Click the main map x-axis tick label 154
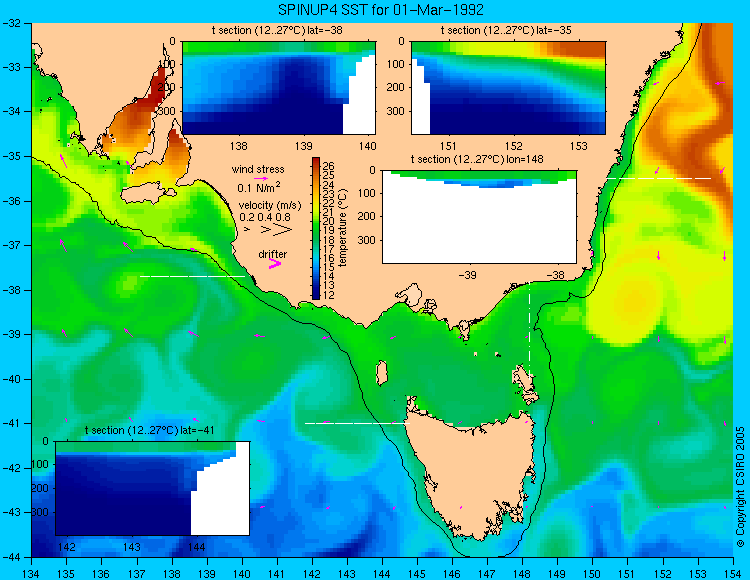Screen dimensions: 750x580 [732, 573]
